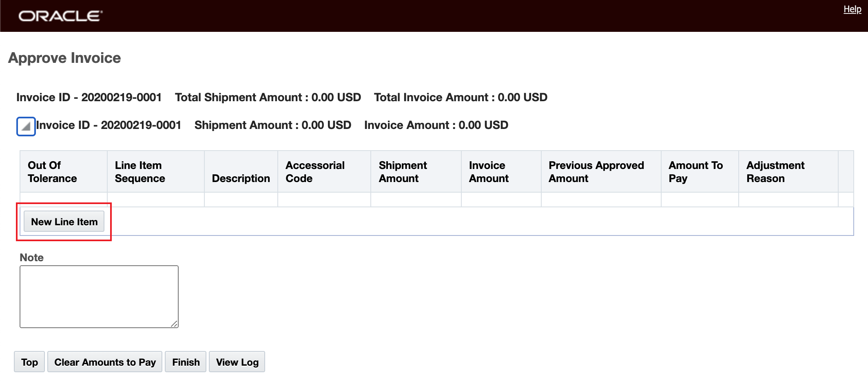This screenshot has height=382, width=868.
Task: Select the Previous Approved Amount column header
Action: click(596, 172)
